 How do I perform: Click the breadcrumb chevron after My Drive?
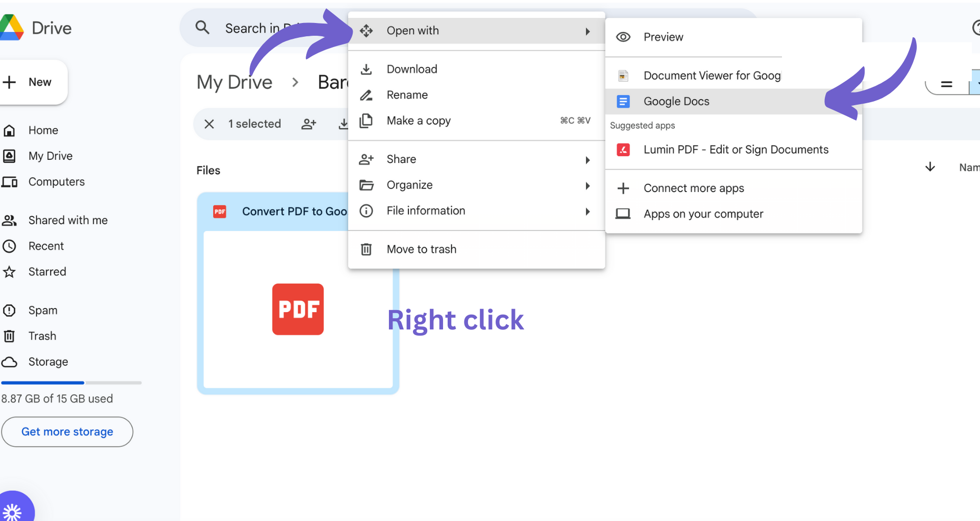295,82
